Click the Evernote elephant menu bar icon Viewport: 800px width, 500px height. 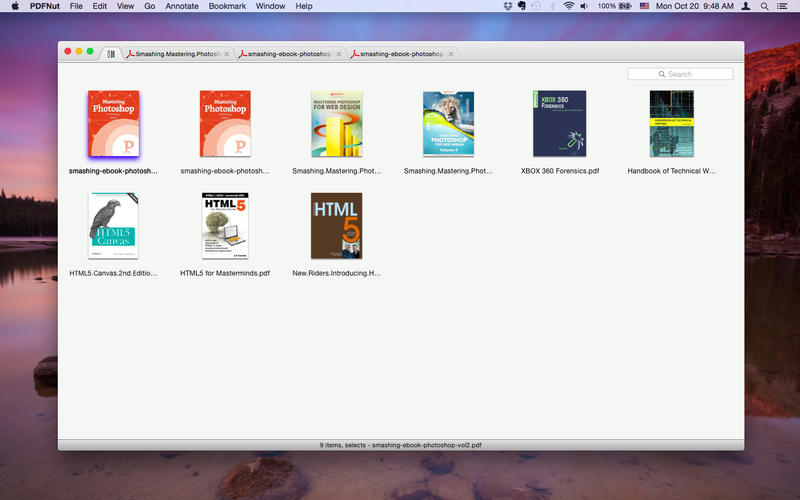525,6
